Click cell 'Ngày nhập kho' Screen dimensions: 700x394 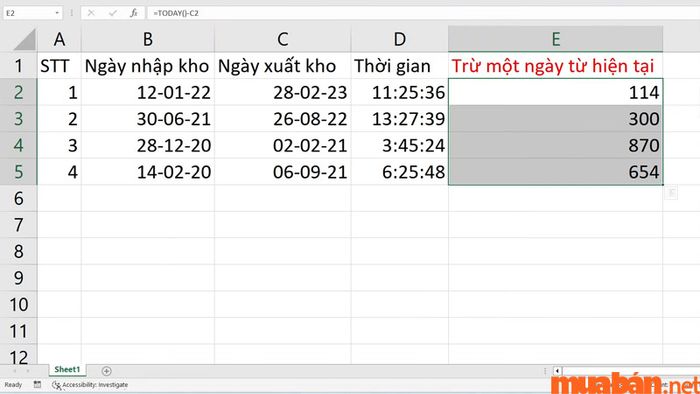(x=148, y=66)
